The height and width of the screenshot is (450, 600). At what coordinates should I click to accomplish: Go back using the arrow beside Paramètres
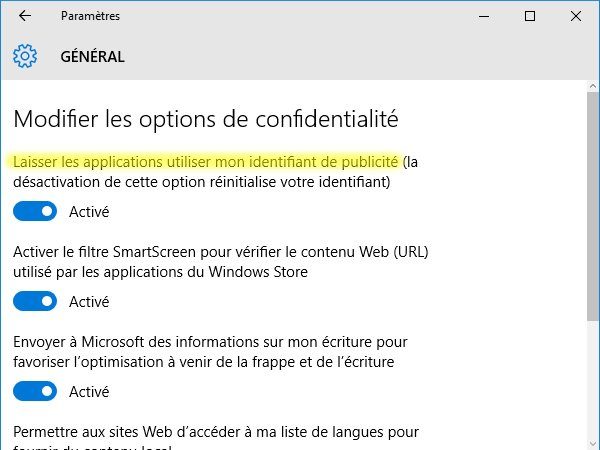coord(25,16)
